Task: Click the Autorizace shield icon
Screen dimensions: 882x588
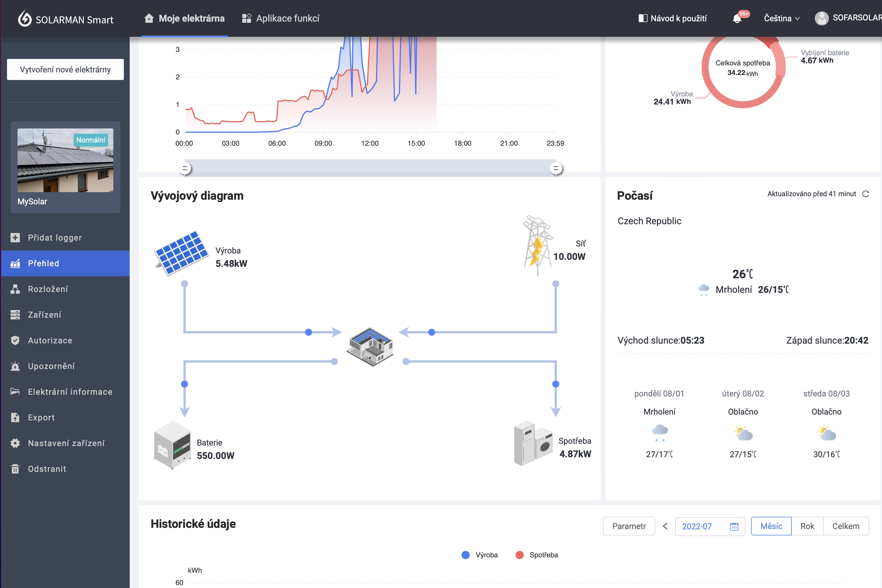Action: pos(15,340)
